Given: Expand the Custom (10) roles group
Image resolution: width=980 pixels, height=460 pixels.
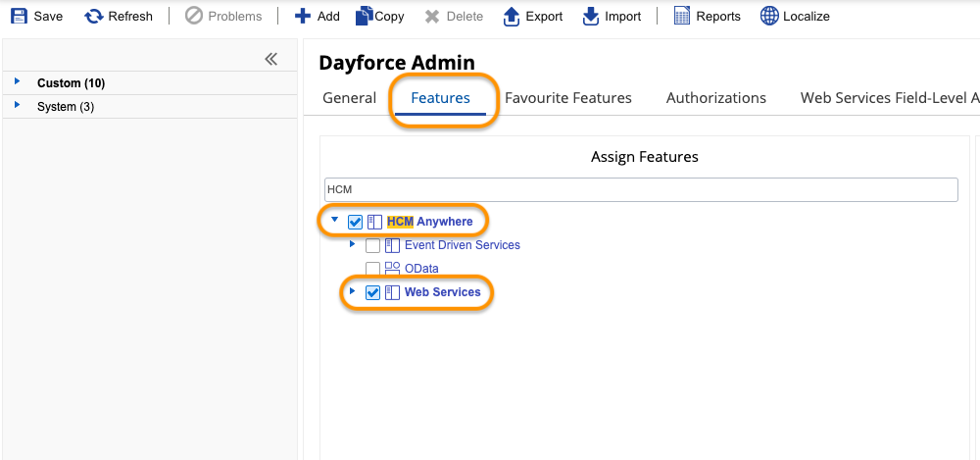Looking at the screenshot, I should pos(18,81).
